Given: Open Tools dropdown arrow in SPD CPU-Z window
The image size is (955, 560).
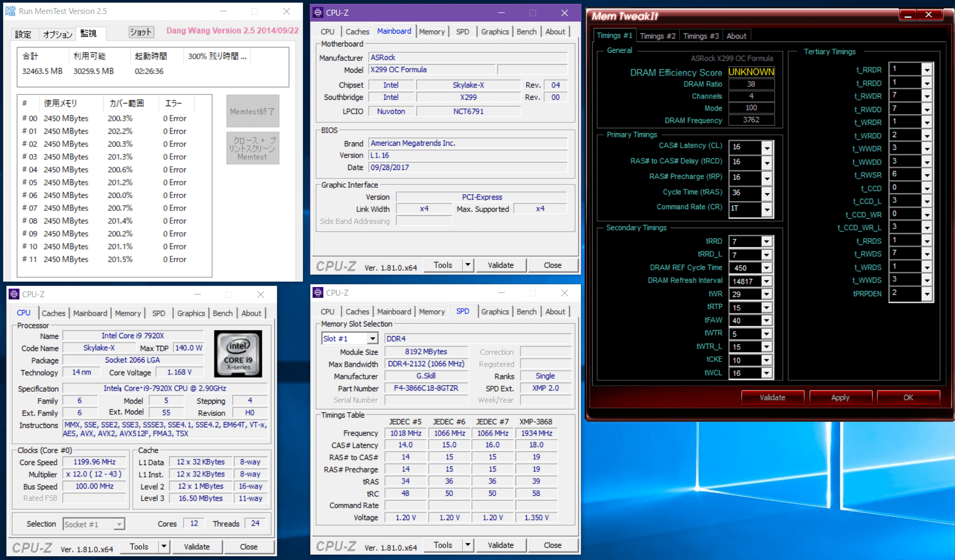Looking at the screenshot, I should [x=468, y=545].
